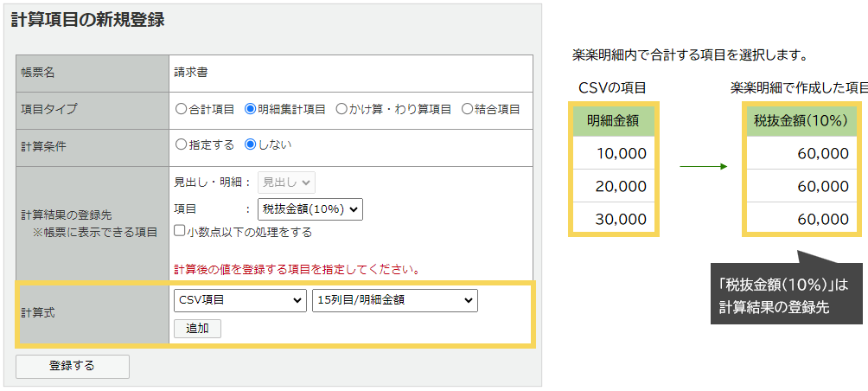
Task: Click the 明細金額 green header cell
Action: tap(613, 120)
